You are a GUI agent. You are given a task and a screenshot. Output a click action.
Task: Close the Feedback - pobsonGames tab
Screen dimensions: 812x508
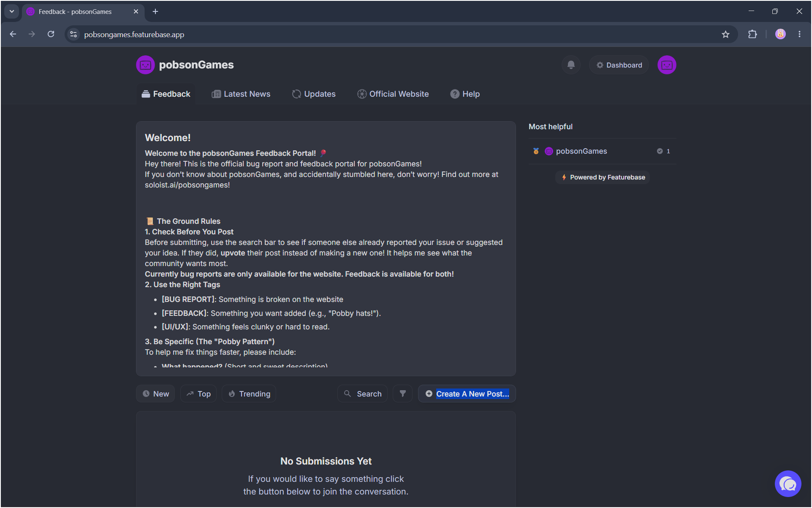pyautogui.click(x=136, y=11)
